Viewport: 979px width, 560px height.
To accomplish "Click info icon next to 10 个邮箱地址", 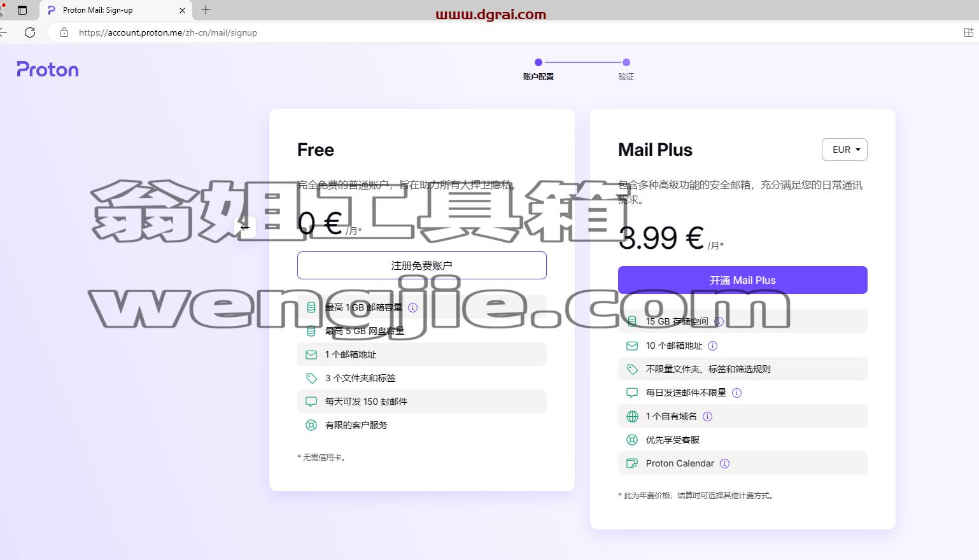I will pos(713,346).
